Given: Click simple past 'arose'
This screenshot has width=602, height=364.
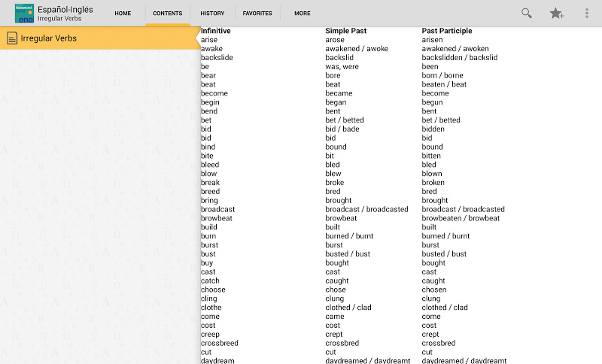Looking at the screenshot, I should click(x=335, y=40).
